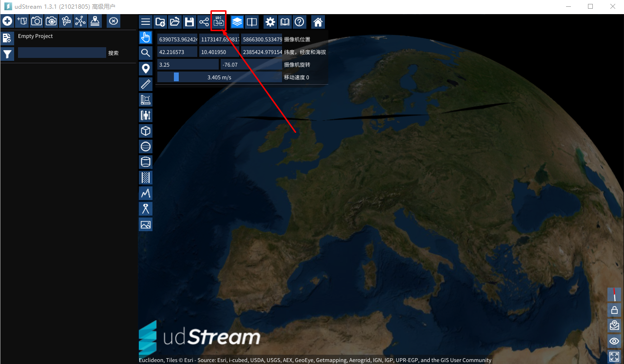Open an existing project folder
Image resolution: width=624 pixels, height=364 pixels.
pos(175,22)
